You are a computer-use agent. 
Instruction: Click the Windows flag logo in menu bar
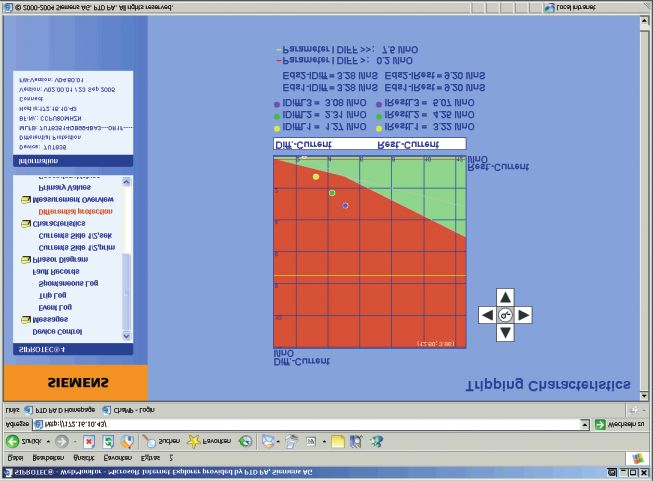point(637,459)
